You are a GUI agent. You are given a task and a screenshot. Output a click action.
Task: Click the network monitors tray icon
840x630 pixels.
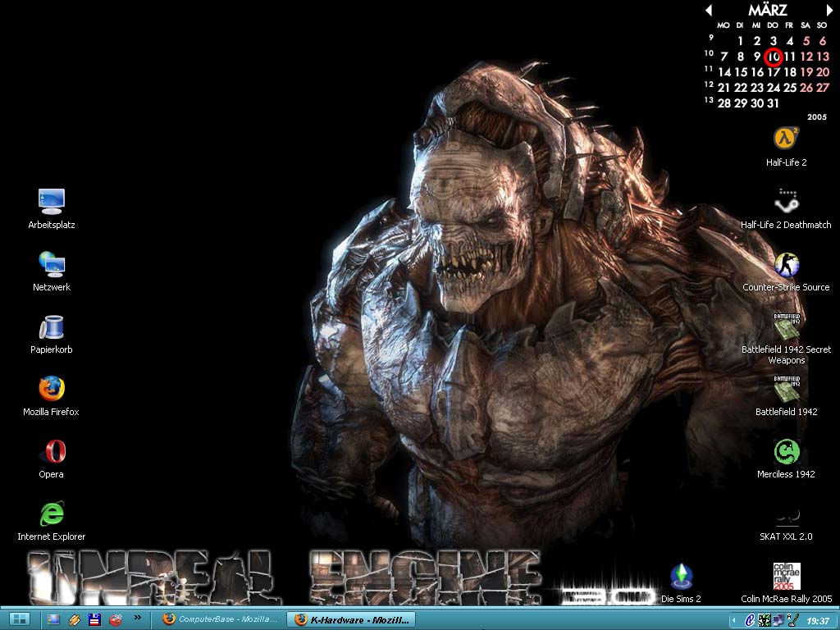(x=778, y=620)
